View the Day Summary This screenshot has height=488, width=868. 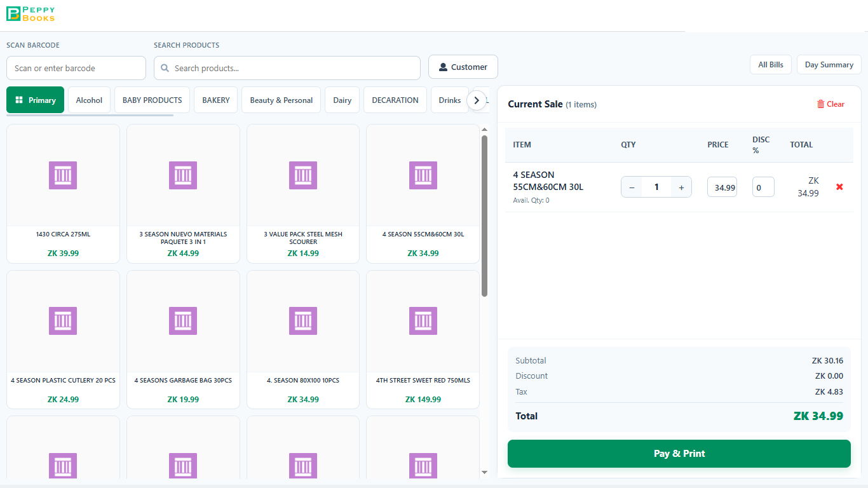pyautogui.click(x=829, y=64)
